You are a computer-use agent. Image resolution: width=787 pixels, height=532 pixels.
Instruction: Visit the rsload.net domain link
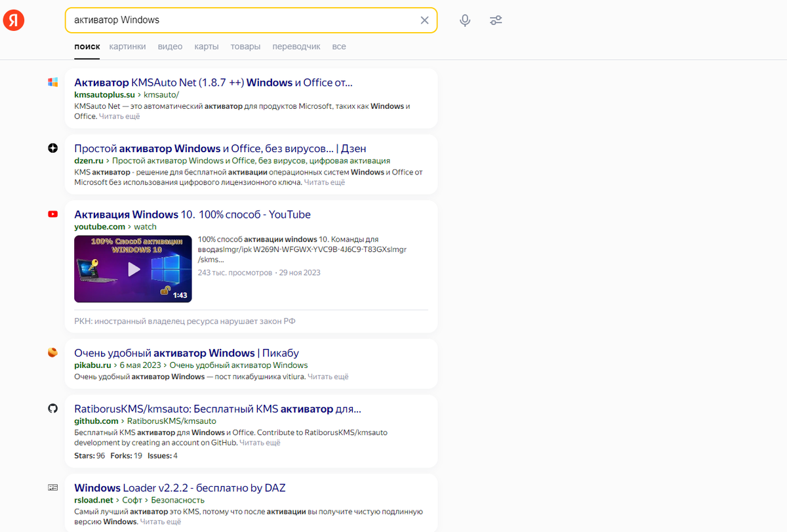[x=92, y=500]
